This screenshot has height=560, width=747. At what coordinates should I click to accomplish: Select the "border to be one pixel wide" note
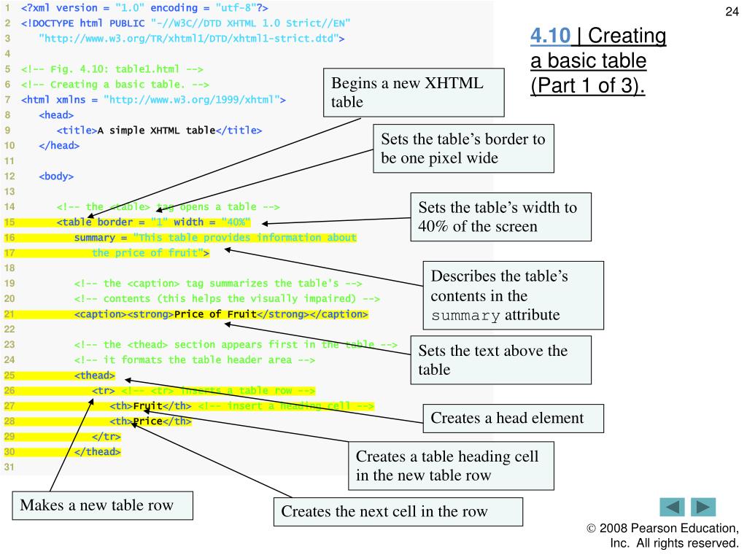[463, 149]
